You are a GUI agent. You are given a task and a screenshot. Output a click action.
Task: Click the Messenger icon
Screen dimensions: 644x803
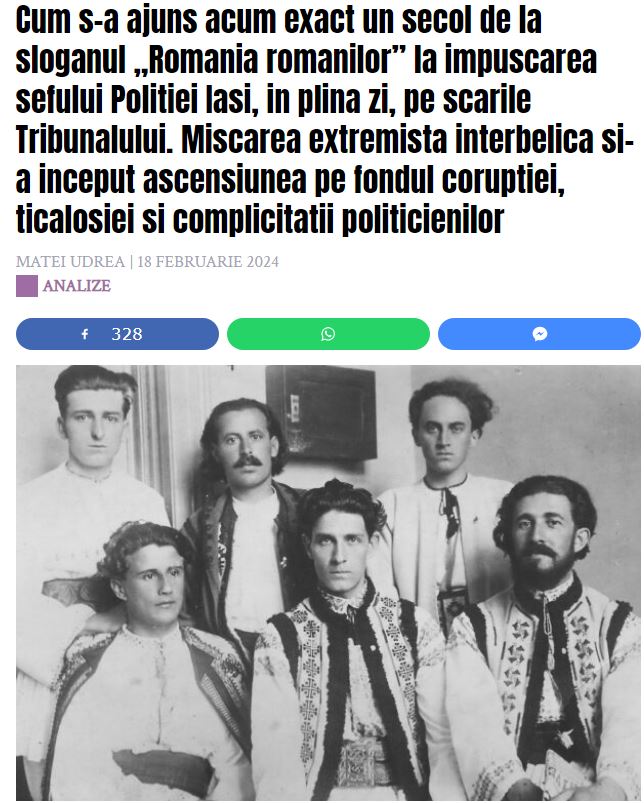[x=540, y=334]
